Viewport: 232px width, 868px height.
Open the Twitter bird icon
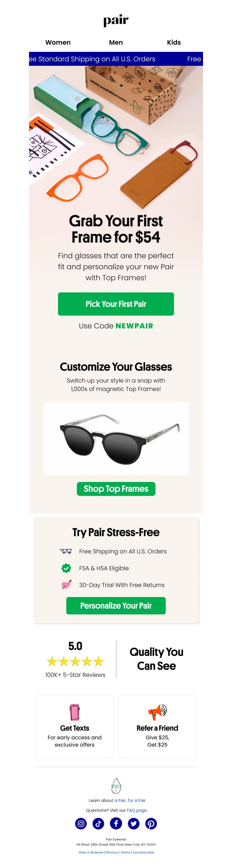click(133, 824)
